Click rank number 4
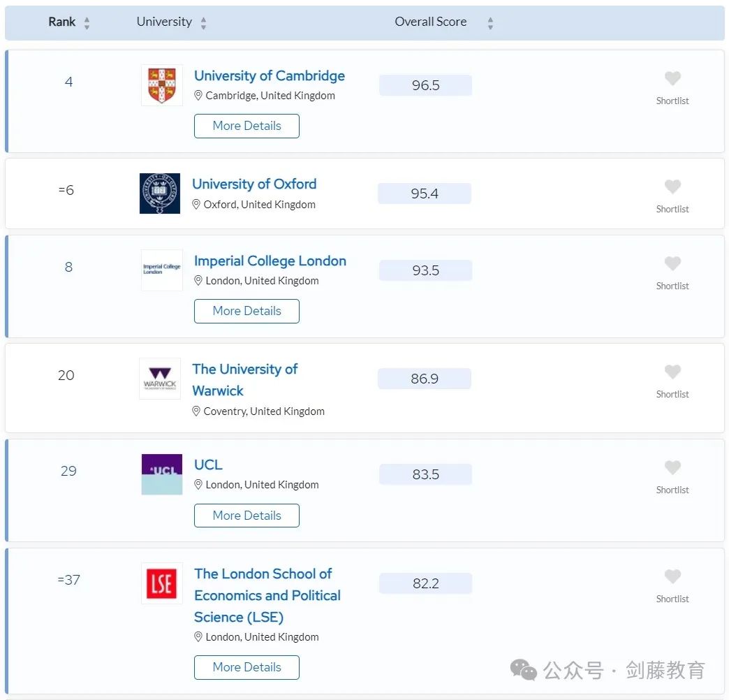Screen dimensions: 729x700 (68, 82)
